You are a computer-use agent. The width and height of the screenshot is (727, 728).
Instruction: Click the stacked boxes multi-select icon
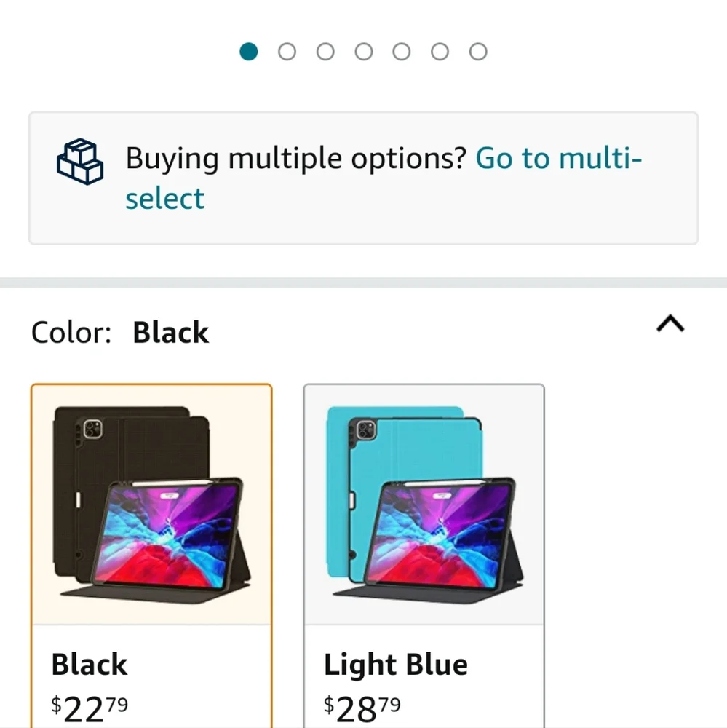click(80, 161)
